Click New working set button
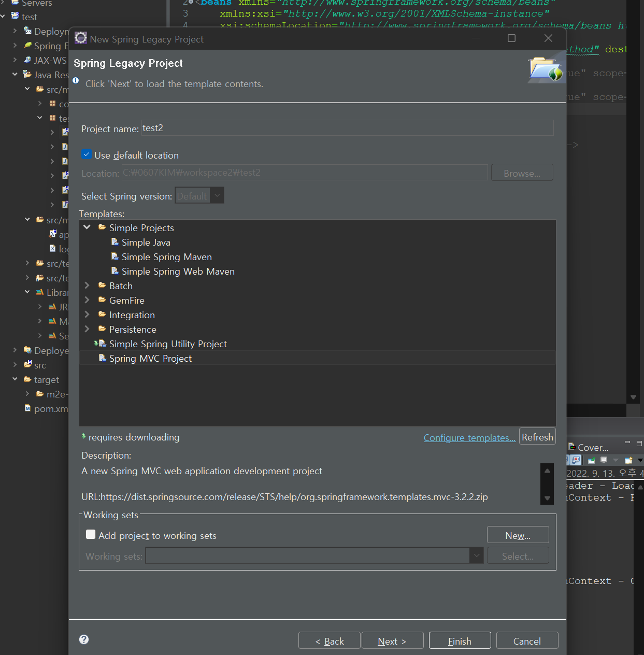The image size is (644, 655). (x=518, y=535)
